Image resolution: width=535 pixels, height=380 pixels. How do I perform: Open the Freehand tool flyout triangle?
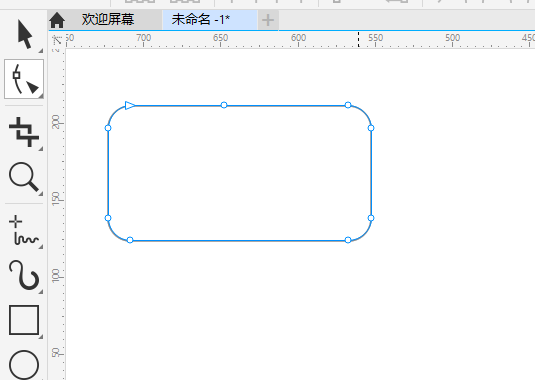(41, 247)
